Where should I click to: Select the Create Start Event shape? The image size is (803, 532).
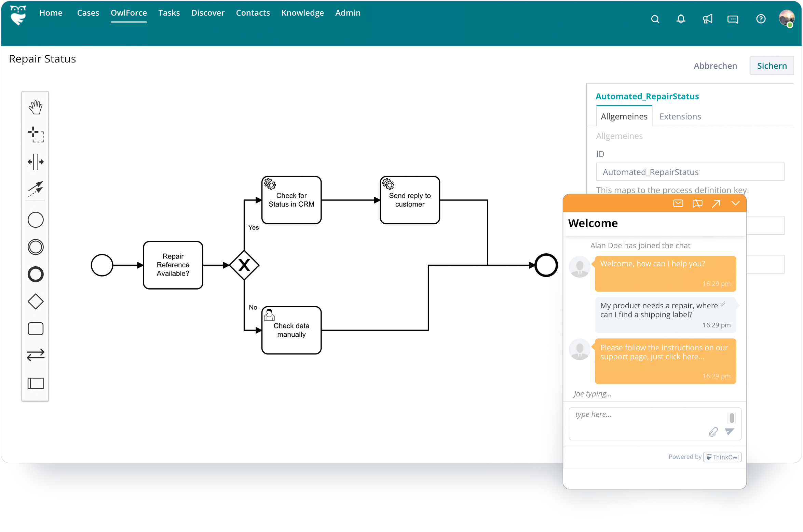pyautogui.click(x=35, y=220)
